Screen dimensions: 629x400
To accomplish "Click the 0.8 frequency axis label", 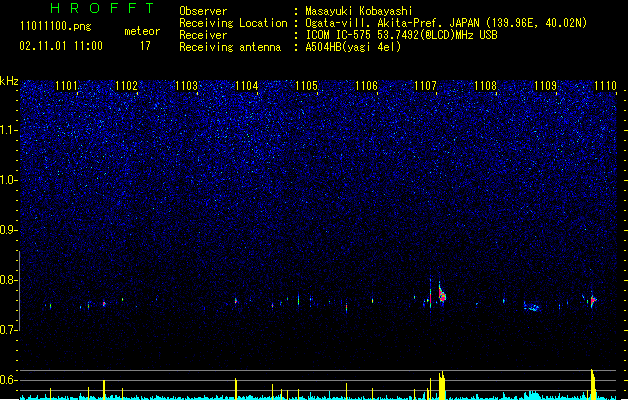I will [x=8, y=280].
